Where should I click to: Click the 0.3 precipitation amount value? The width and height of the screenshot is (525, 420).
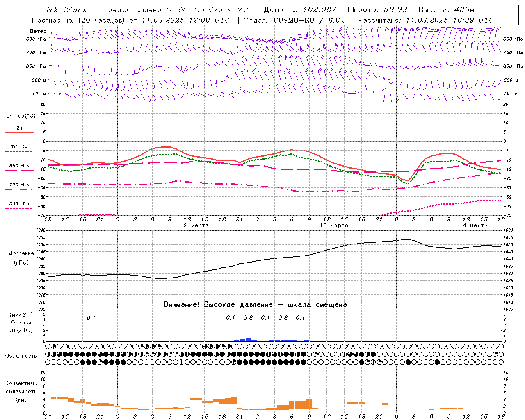(x=283, y=317)
